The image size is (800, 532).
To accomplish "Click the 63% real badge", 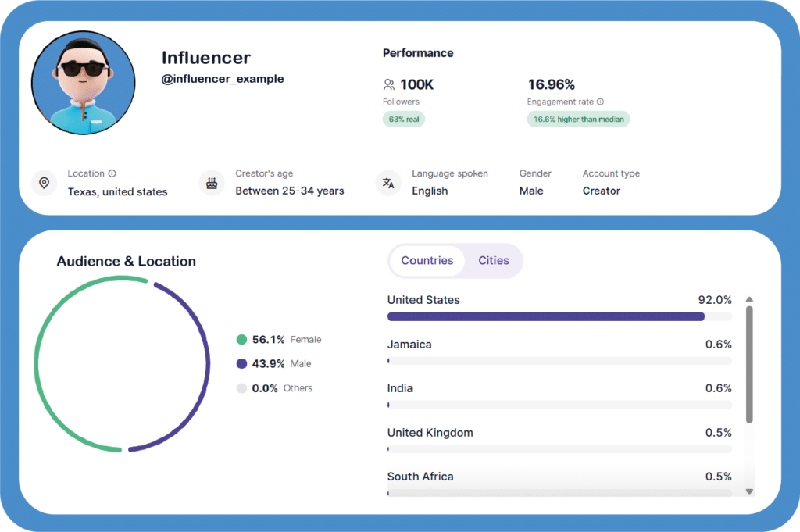I will [x=404, y=120].
